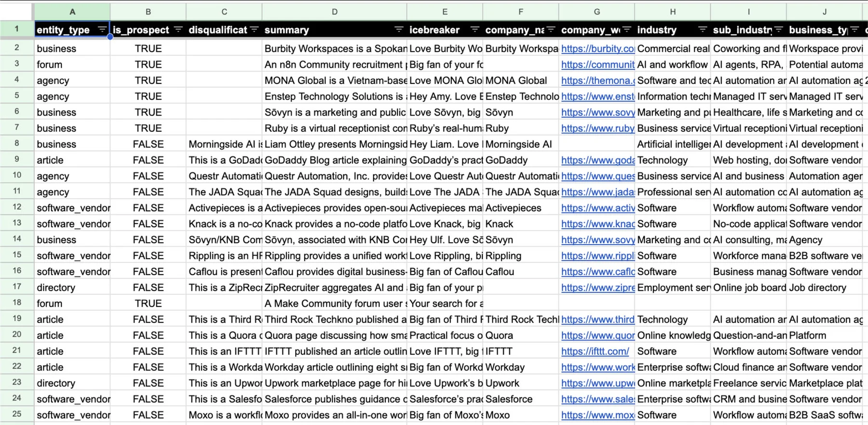Screen dimensions: 868x425
Task: Select the 'MONA Global' company name cell
Action: (521, 80)
